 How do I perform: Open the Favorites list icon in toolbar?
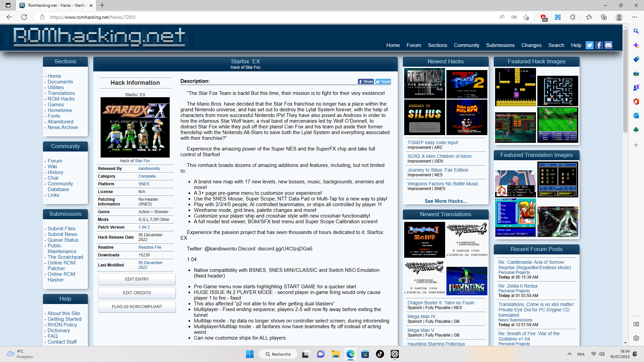(589, 17)
